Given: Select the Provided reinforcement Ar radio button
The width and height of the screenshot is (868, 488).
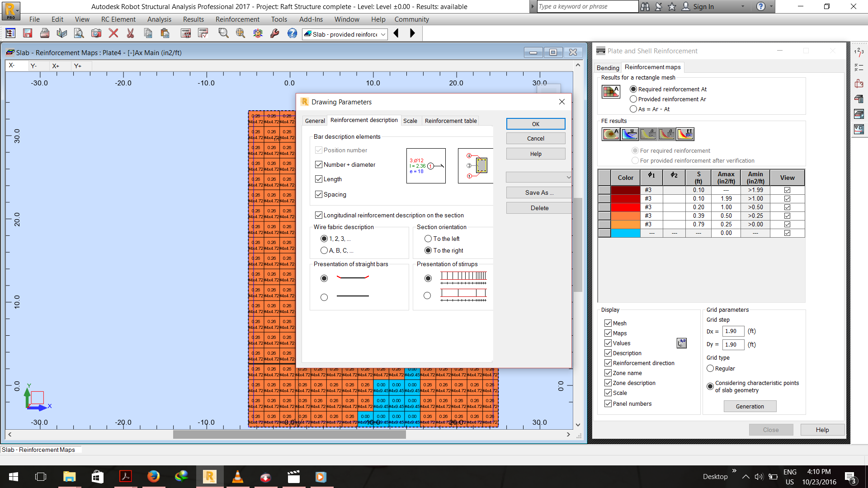Looking at the screenshot, I should [633, 99].
